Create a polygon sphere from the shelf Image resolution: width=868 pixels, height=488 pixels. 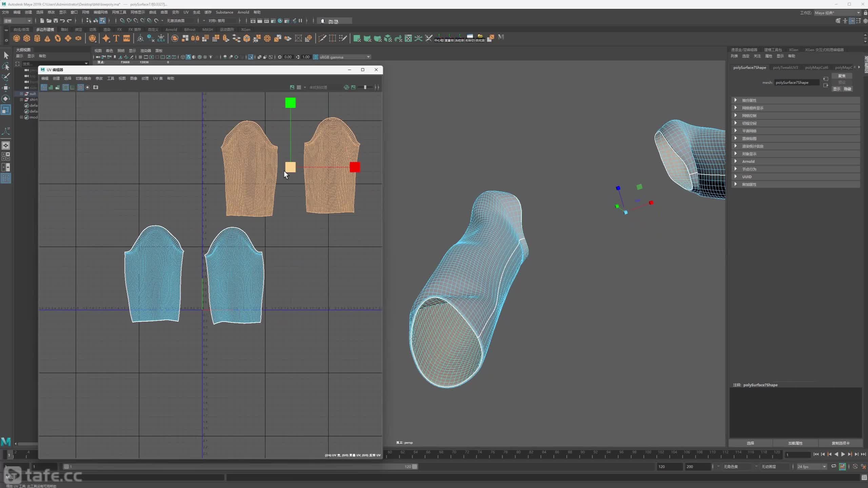click(16, 38)
